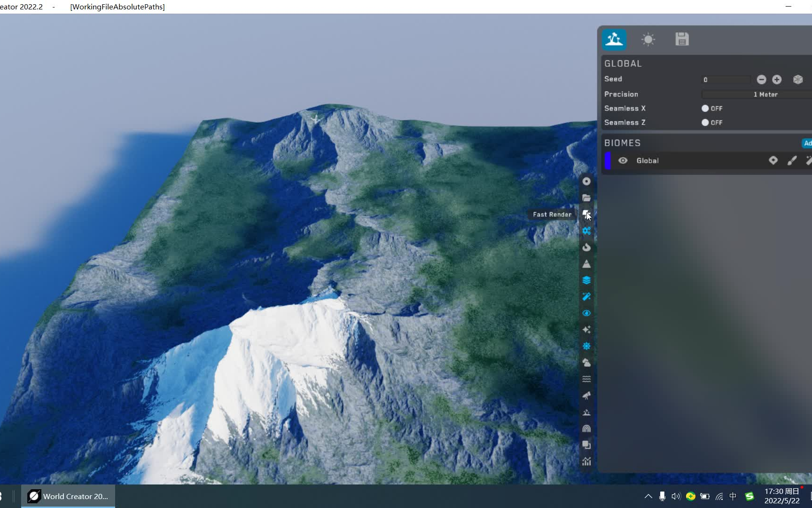812x508 pixels.
Task: Click the World Creator taskbar button
Action: [x=68, y=496]
